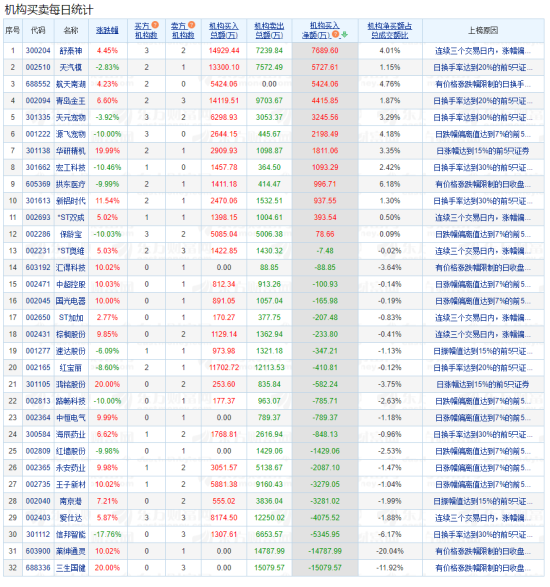Open the 天汽模 stock name link
This screenshot has height=587, width=550.
(71, 67)
